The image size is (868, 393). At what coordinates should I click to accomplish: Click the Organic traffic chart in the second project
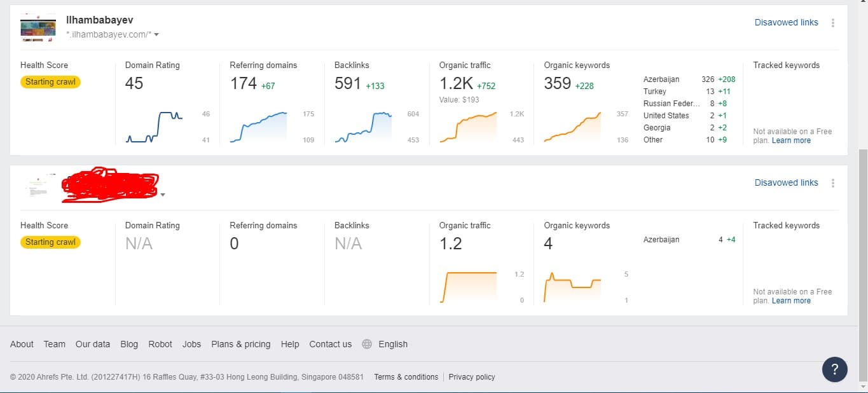tap(468, 287)
